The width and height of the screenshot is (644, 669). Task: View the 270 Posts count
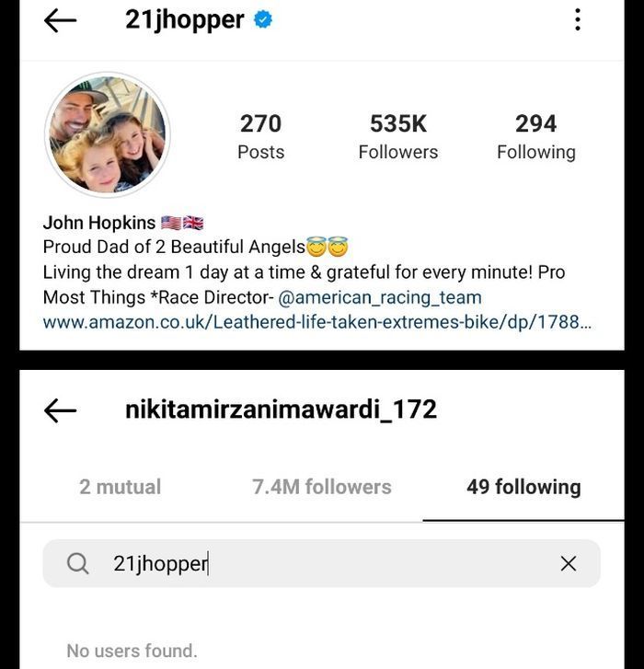click(261, 136)
